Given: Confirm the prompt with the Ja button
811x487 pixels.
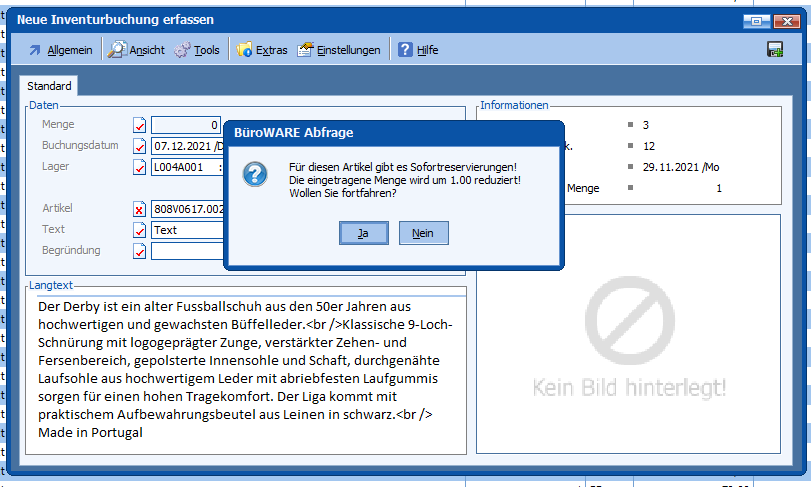Looking at the screenshot, I should (x=363, y=233).
